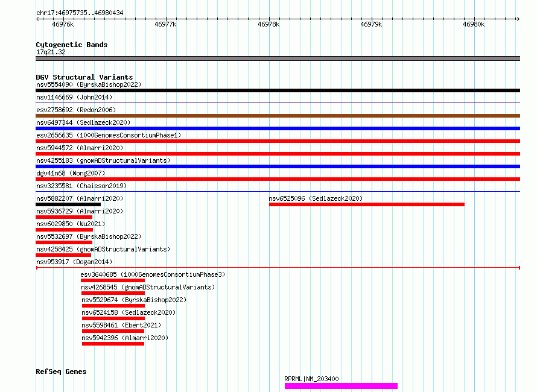
Task: Click nsv5529674 (ByrskaBishop2022) label
Action: [134, 300]
